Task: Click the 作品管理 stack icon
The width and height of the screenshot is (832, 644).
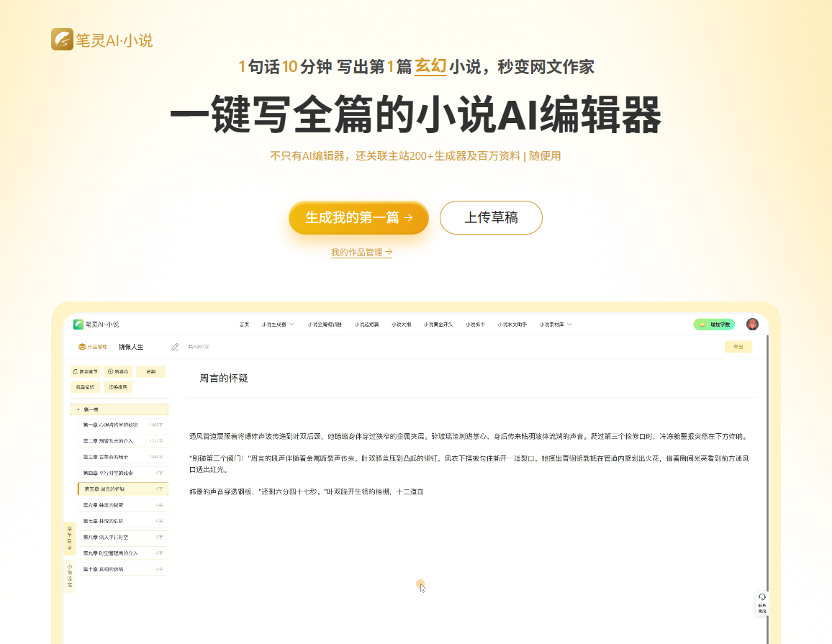Action: (x=82, y=347)
